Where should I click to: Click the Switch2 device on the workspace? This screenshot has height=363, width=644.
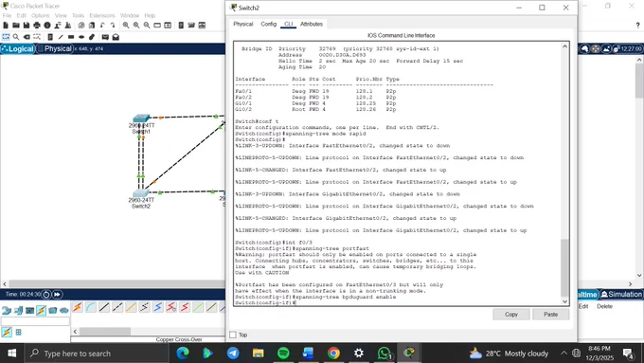141,192
